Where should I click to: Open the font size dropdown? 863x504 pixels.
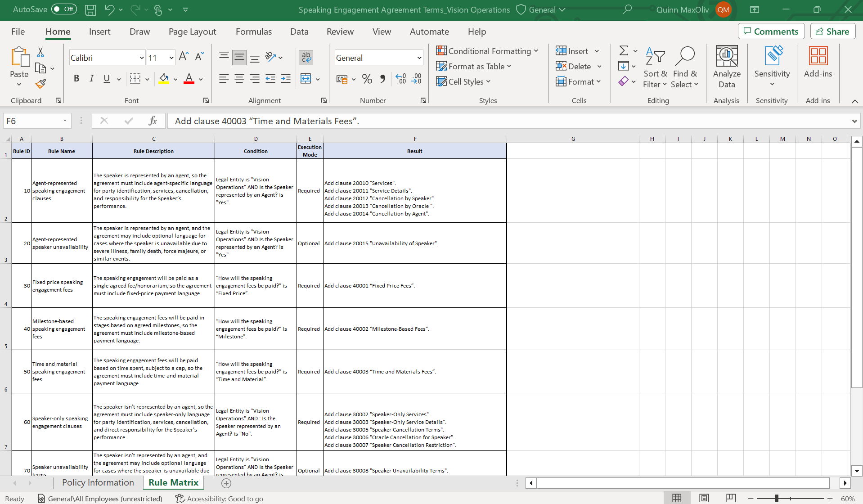point(171,58)
